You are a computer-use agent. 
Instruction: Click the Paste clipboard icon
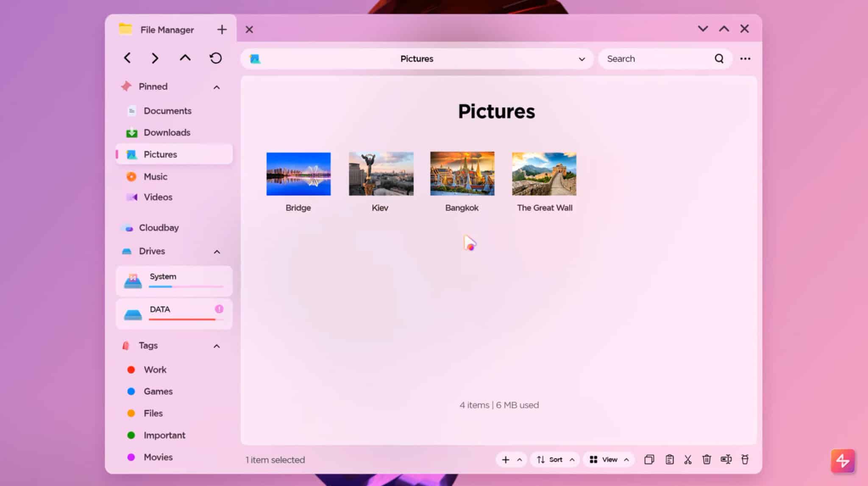pos(670,459)
